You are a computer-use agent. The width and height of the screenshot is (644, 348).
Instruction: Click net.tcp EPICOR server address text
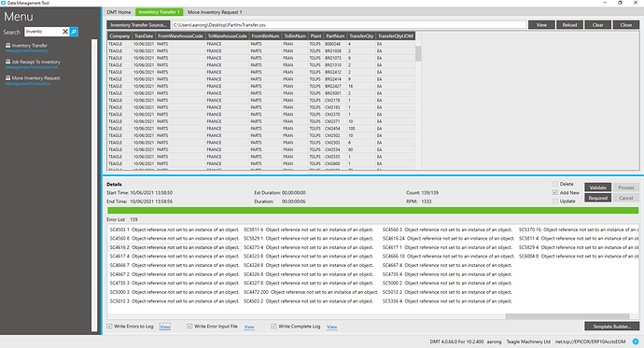590,341
